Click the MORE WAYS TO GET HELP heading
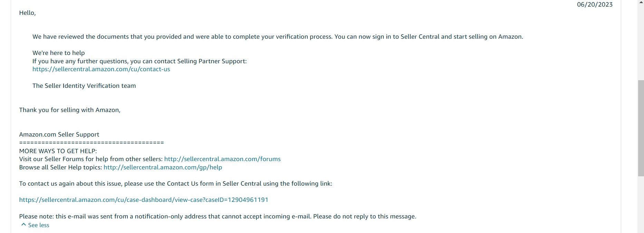This screenshot has height=233, width=644. (x=58, y=151)
